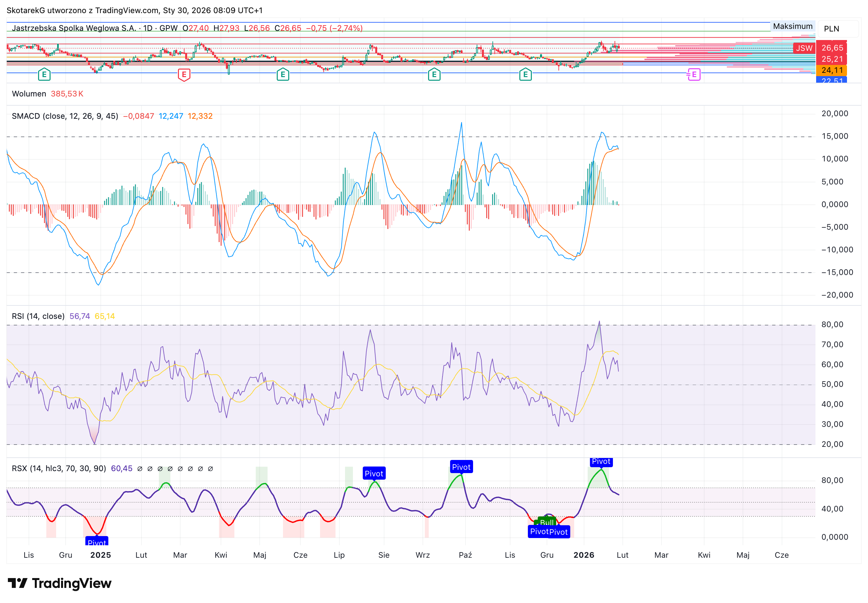Viewport: 868px width, 603px height.
Task: Click the 70,00 level on RSI scale
Action: point(833,344)
